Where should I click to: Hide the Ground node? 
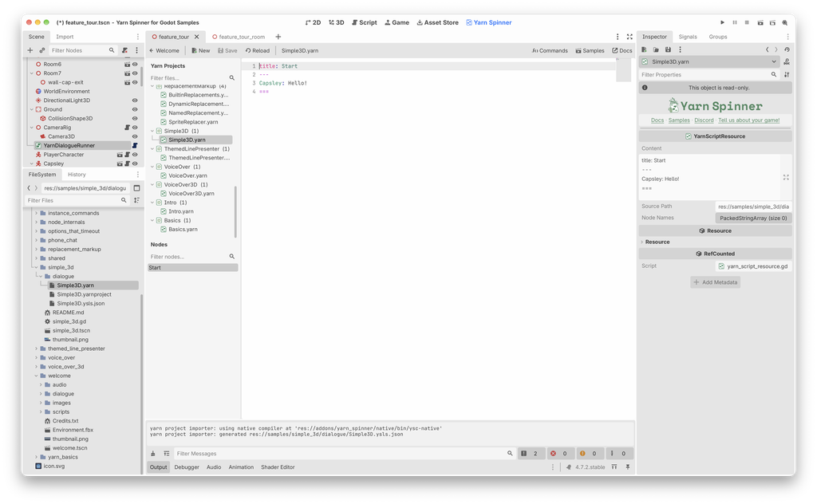click(135, 109)
